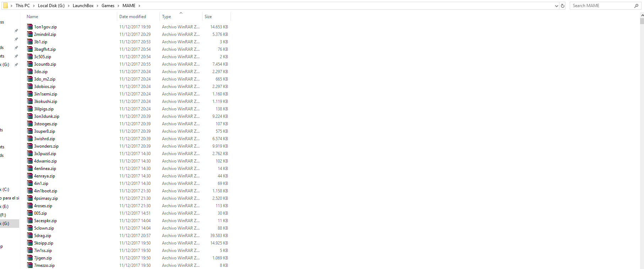Click the refresh button in address bar
This screenshot has width=644, height=269.
coord(563,6)
